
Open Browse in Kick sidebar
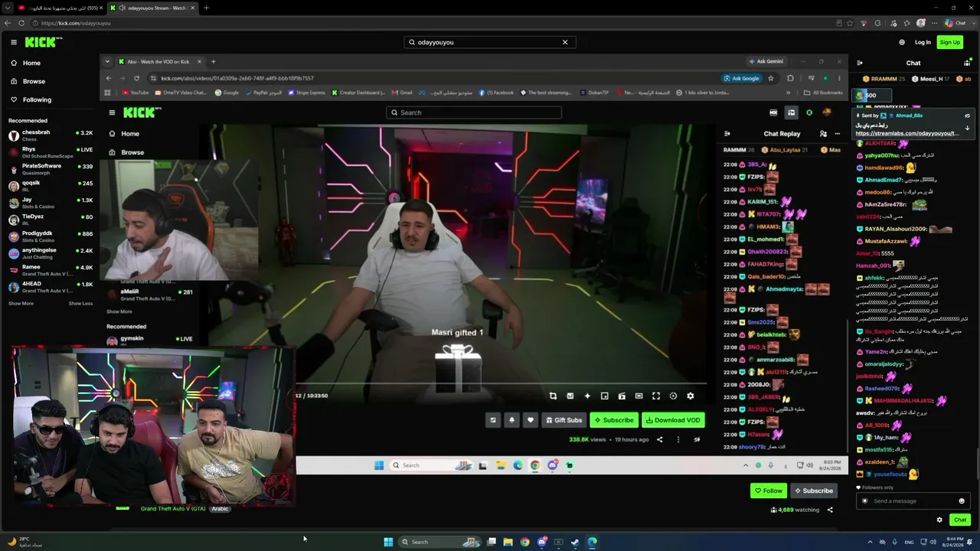click(x=34, y=81)
